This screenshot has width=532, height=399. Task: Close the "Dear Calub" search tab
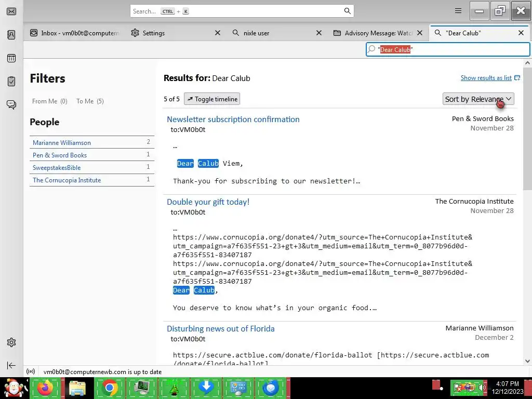click(521, 33)
